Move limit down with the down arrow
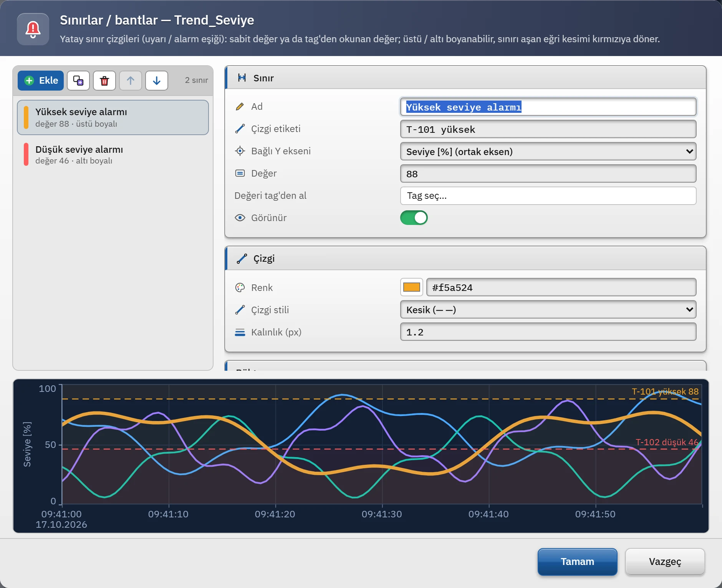The width and height of the screenshot is (722, 588). 157,81
